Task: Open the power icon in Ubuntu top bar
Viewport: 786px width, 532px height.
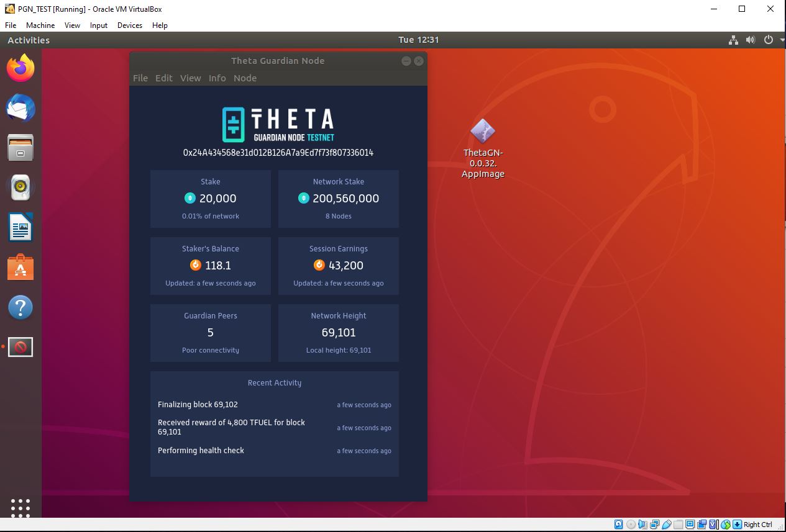Action: click(x=769, y=40)
